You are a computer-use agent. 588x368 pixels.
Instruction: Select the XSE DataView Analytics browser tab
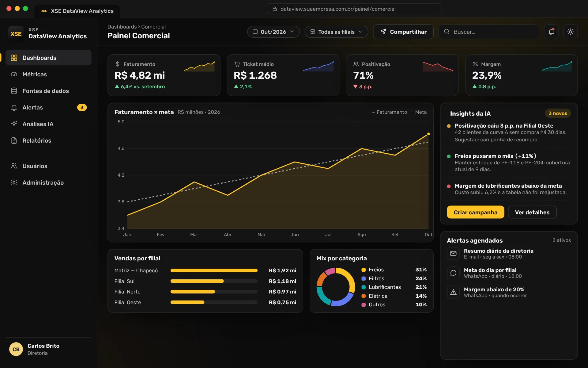pyautogui.click(x=77, y=11)
